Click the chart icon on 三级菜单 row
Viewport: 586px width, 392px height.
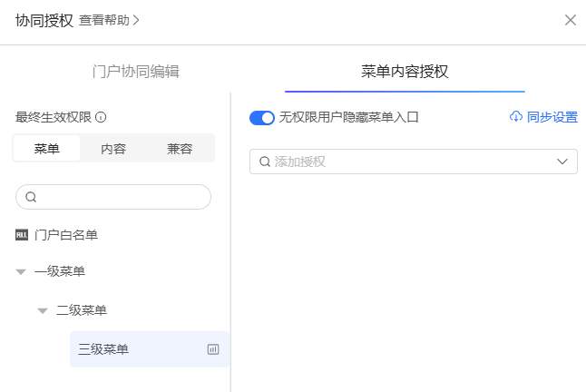[x=213, y=349]
